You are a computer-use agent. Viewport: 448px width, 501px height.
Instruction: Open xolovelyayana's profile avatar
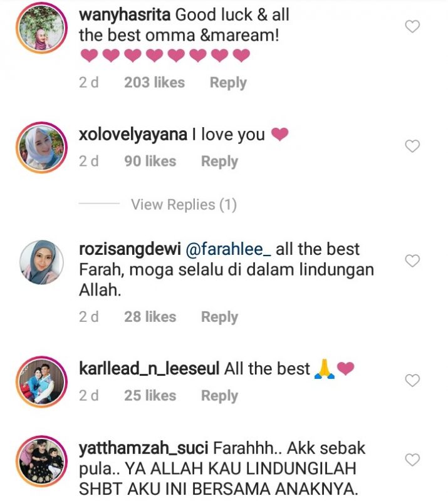(x=41, y=148)
